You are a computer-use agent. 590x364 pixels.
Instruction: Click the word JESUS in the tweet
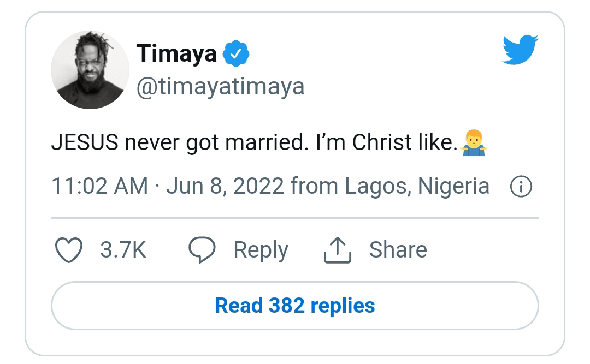[x=84, y=142]
